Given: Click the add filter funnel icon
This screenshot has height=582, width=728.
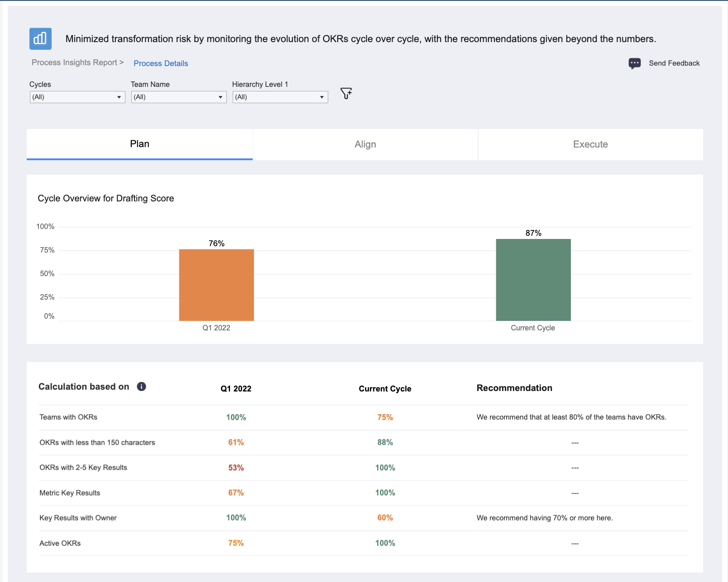Looking at the screenshot, I should [346, 94].
